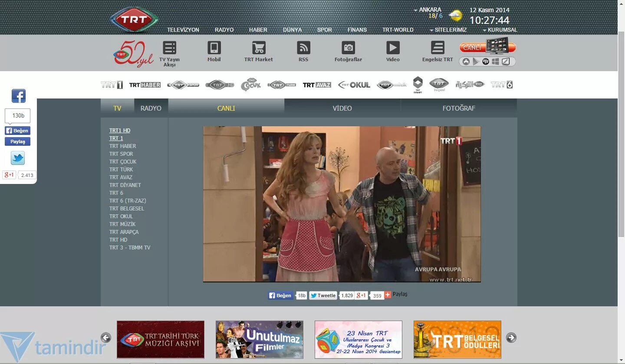Open the DÜNYA menu
Viewport: 625px width, 364px height.
(293, 30)
